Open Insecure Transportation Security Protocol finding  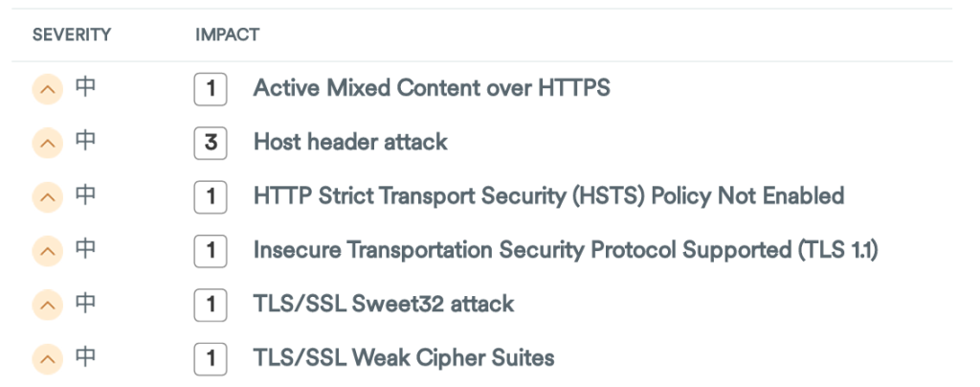click(x=566, y=251)
